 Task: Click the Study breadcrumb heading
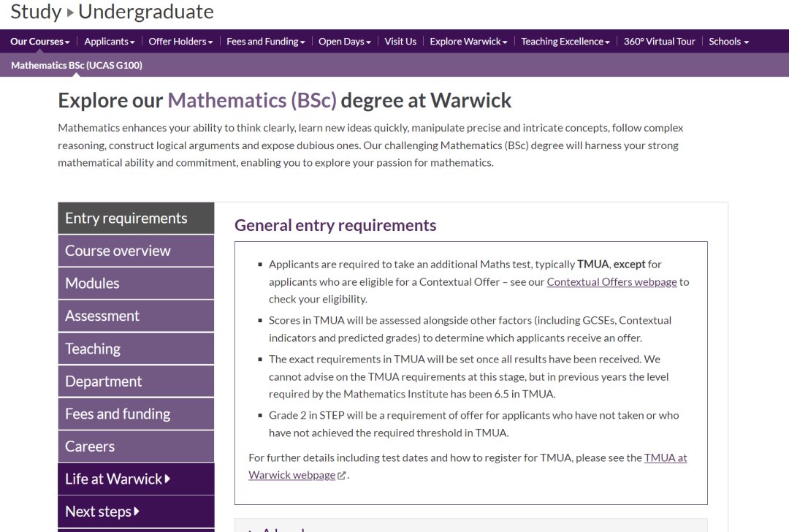coord(36,12)
